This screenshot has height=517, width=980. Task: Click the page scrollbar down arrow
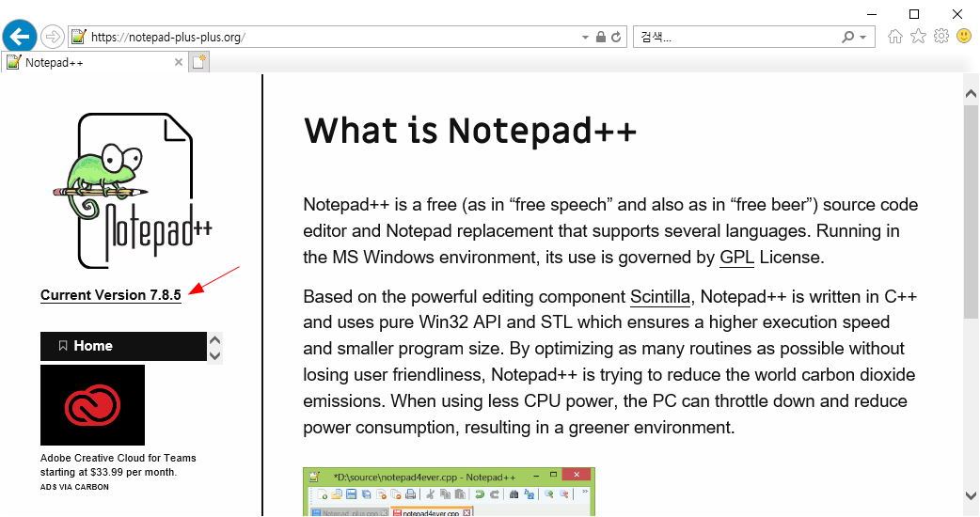click(971, 496)
